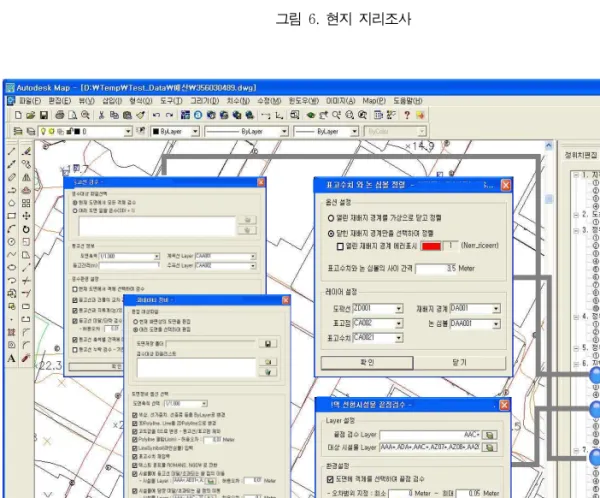Click the Copy Object tool icon

click(x=26, y=164)
